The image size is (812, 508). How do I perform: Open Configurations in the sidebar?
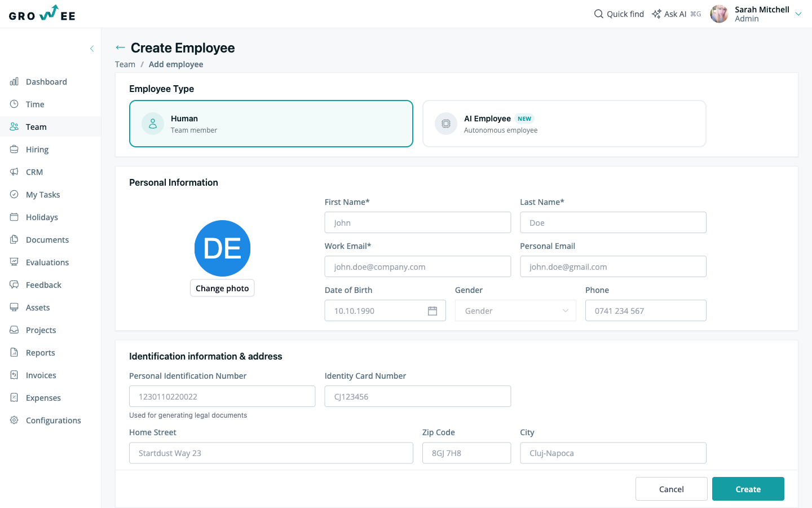coord(51,421)
